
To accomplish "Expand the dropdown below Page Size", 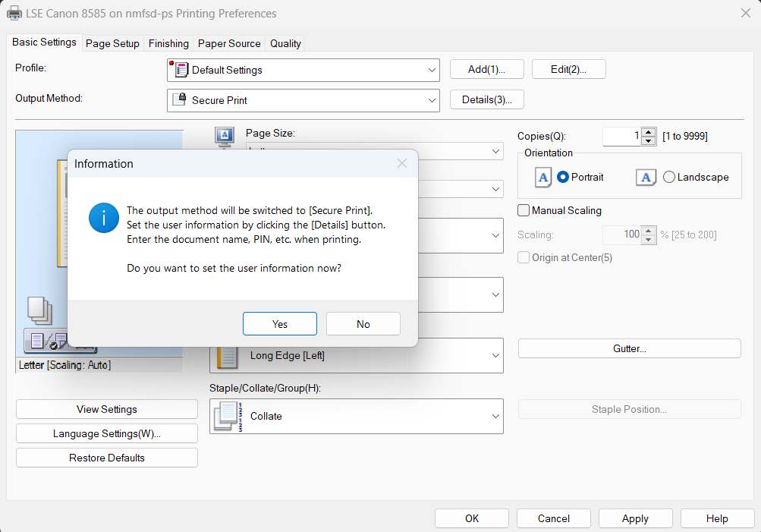I will [x=495, y=189].
